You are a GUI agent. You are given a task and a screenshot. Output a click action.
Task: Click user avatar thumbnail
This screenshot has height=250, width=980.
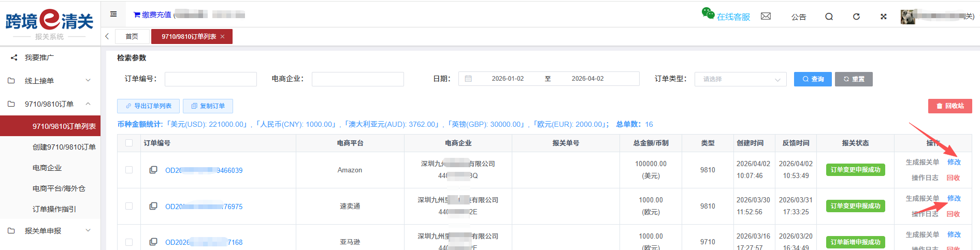(907, 17)
